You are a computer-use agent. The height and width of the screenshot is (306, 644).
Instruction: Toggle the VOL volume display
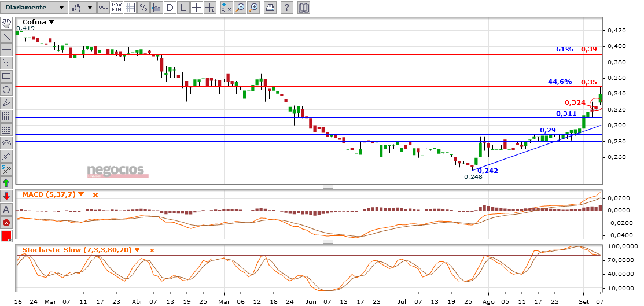pos(103,8)
